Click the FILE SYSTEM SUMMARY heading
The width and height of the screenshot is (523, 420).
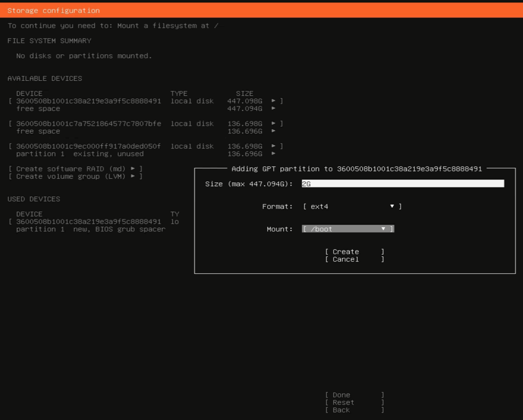[x=49, y=41]
